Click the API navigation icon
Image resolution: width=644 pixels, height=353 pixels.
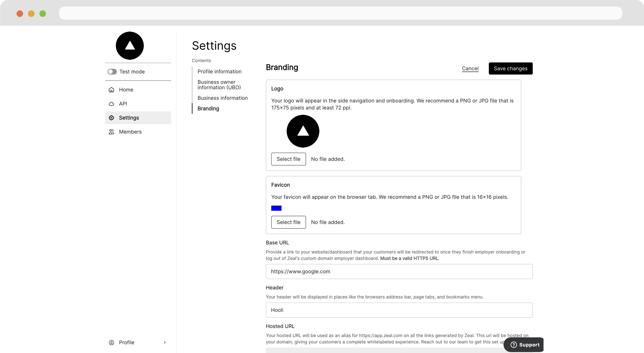(112, 103)
